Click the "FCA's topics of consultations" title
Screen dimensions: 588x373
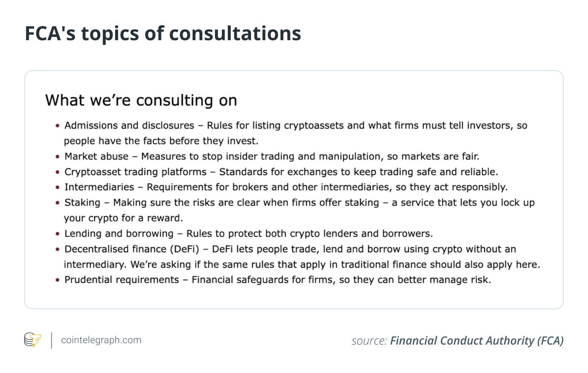pos(163,33)
